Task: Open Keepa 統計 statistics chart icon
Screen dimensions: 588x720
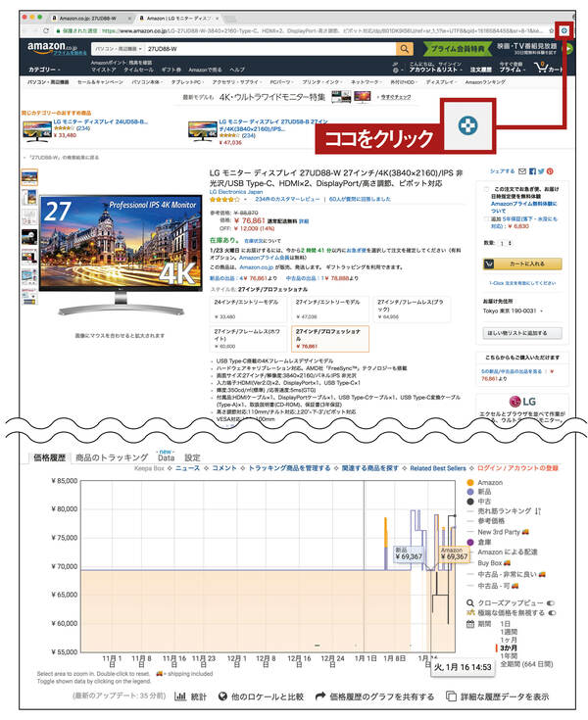Action: 180,696
